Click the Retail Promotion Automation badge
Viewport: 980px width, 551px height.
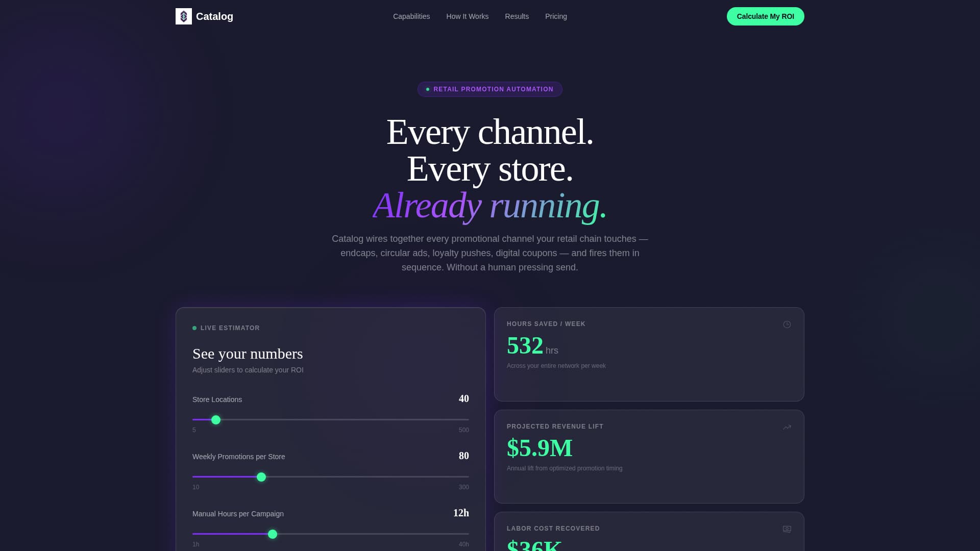pyautogui.click(x=490, y=89)
